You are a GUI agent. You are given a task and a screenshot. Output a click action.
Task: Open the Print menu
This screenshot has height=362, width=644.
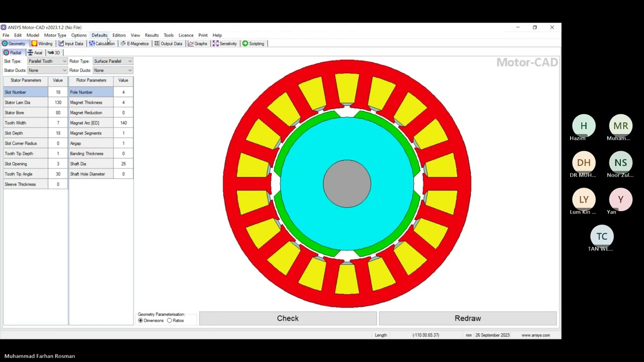pyautogui.click(x=203, y=35)
